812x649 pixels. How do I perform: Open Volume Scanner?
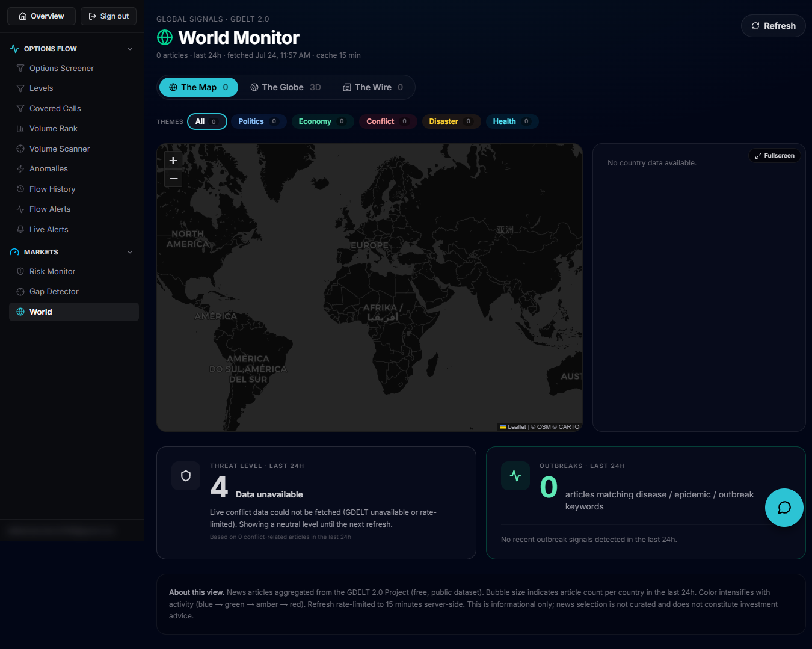[74, 149]
